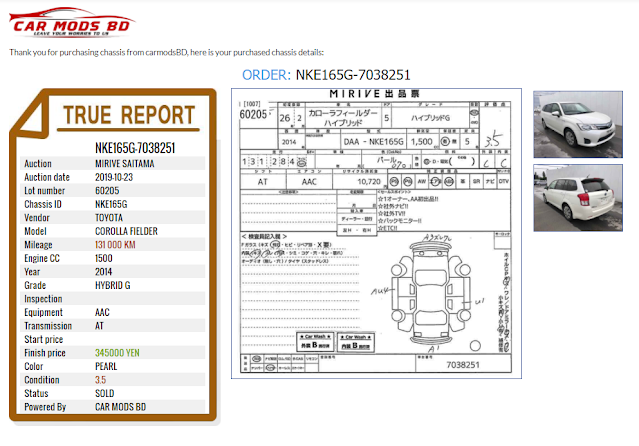Click the order number NKE165G-7038251 heading
Screen dimensions: 639x446
353,75
